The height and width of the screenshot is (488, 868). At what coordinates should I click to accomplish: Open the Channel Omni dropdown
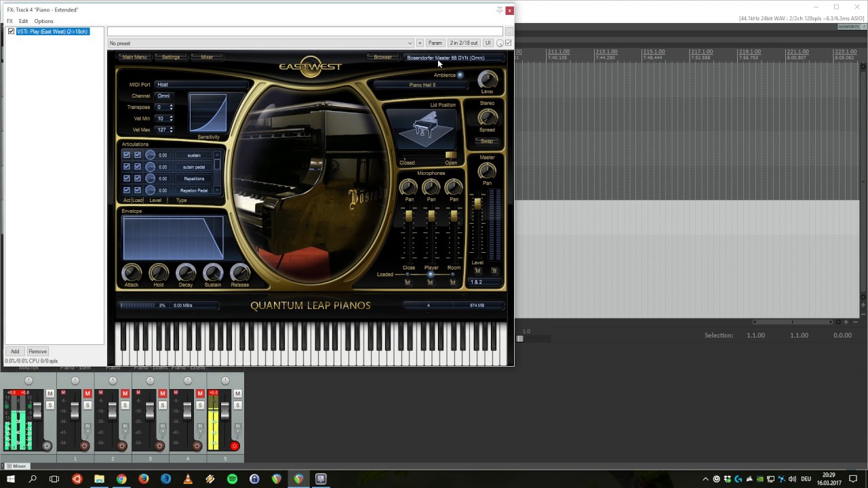164,96
